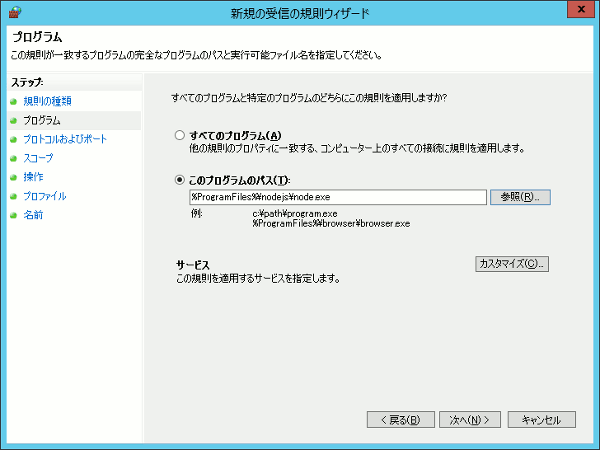This screenshot has height=450, width=600.
Task: Go to the スコープ step
Action: click(x=38, y=158)
